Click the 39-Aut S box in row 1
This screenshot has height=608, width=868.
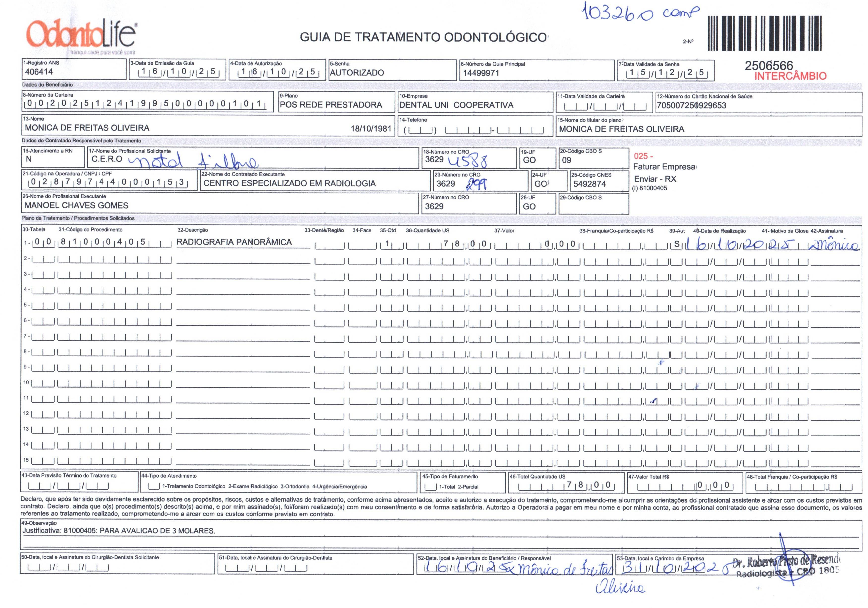point(677,244)
